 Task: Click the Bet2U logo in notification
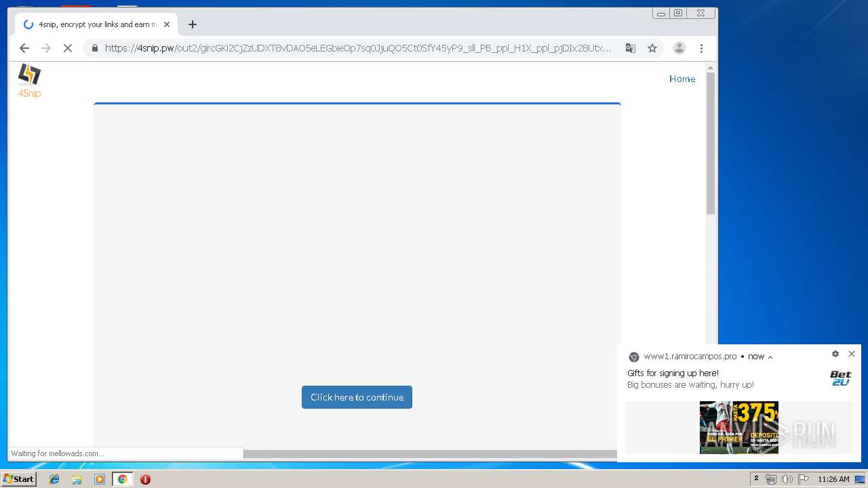point(841,378)
